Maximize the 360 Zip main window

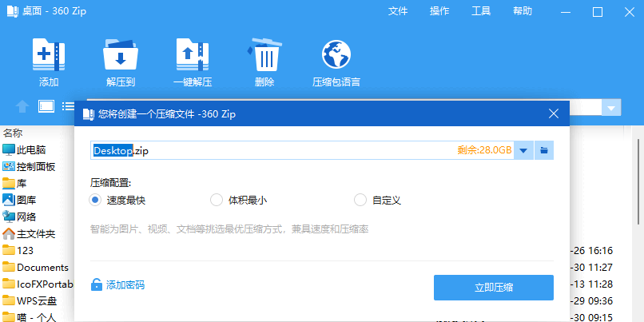tap(598, 12)
